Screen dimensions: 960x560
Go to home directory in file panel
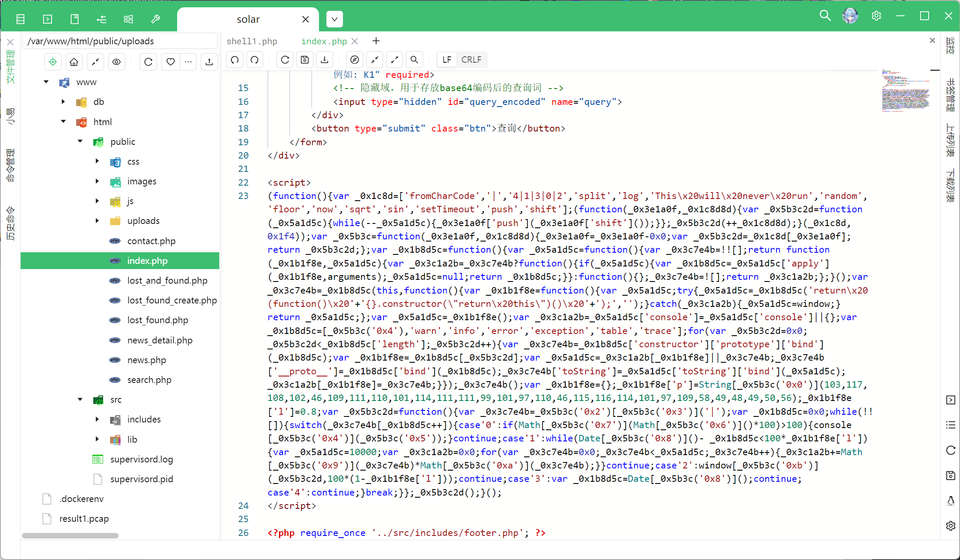pos(74,62)
